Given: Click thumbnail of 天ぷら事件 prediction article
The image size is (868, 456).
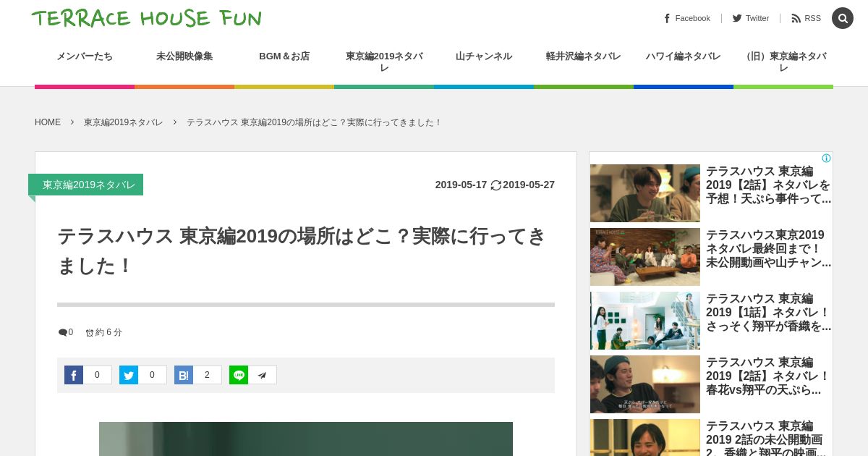Looking at the screenshot, I should 645,193.
